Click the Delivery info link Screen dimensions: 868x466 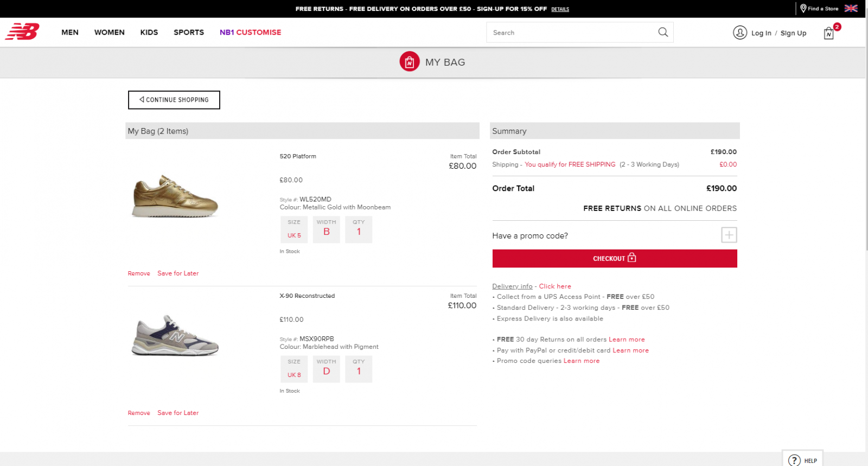512,286
